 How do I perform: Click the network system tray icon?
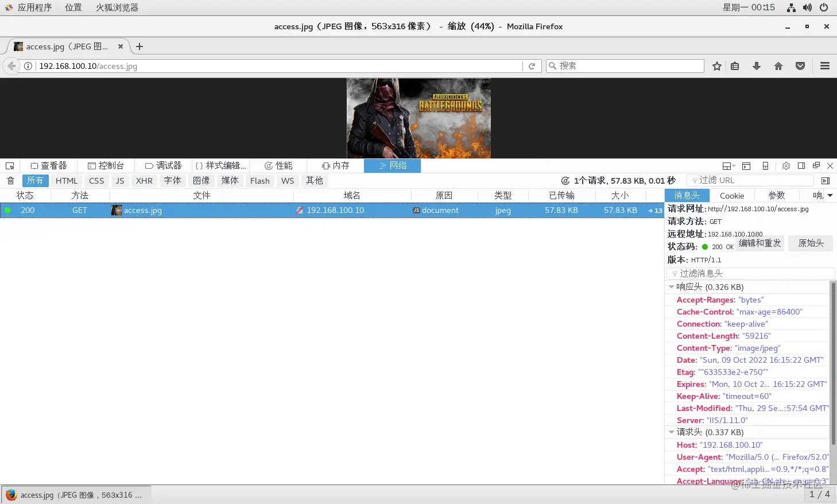[x=791, y=7]
